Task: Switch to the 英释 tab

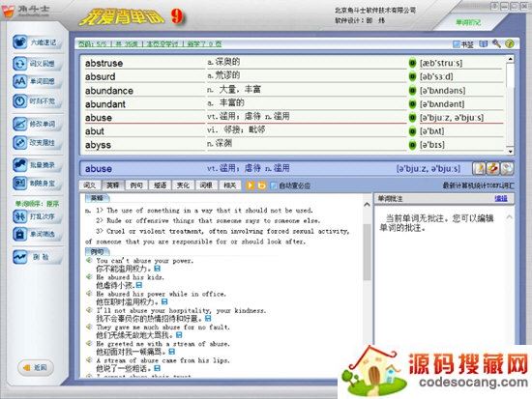Action: [112, 185]
